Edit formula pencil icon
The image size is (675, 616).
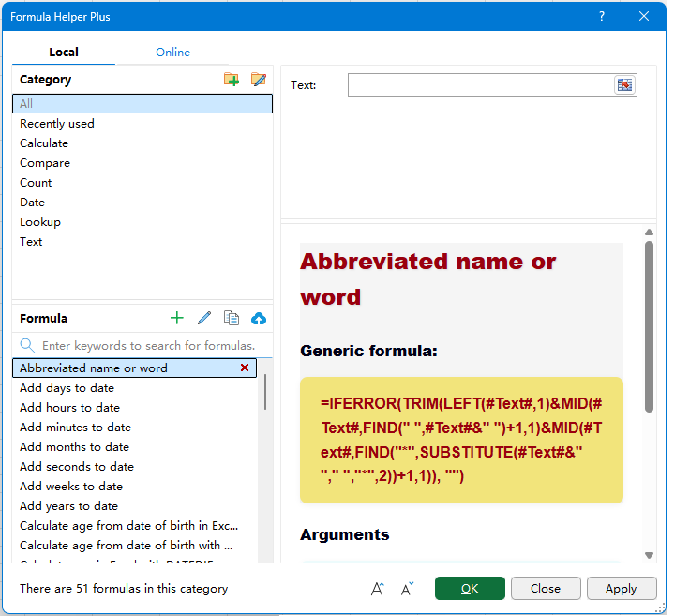click(204, 318)
